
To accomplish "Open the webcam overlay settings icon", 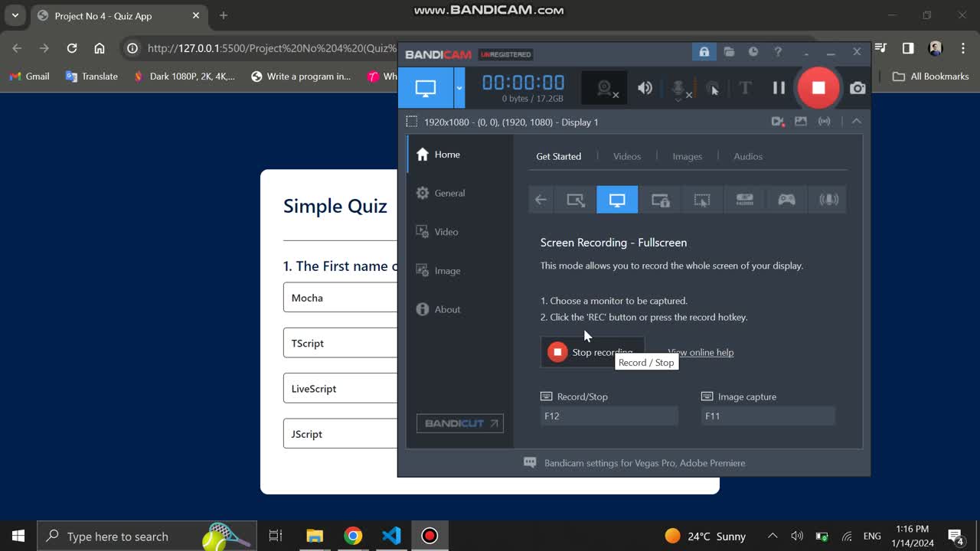I will tap(603, 87).
